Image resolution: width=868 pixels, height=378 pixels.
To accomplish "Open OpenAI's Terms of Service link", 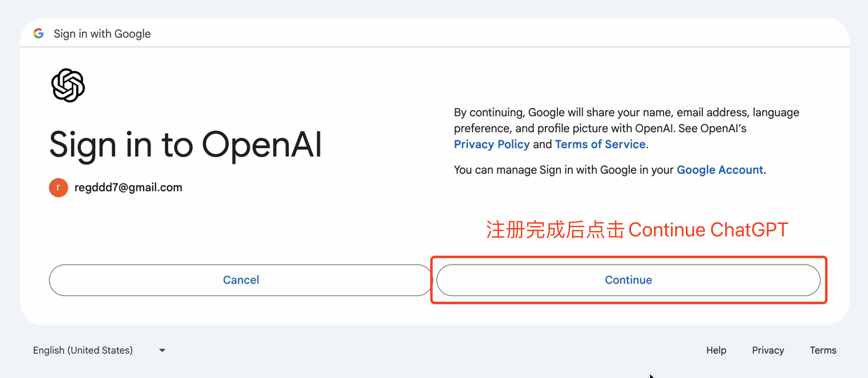I will (600, 145).
